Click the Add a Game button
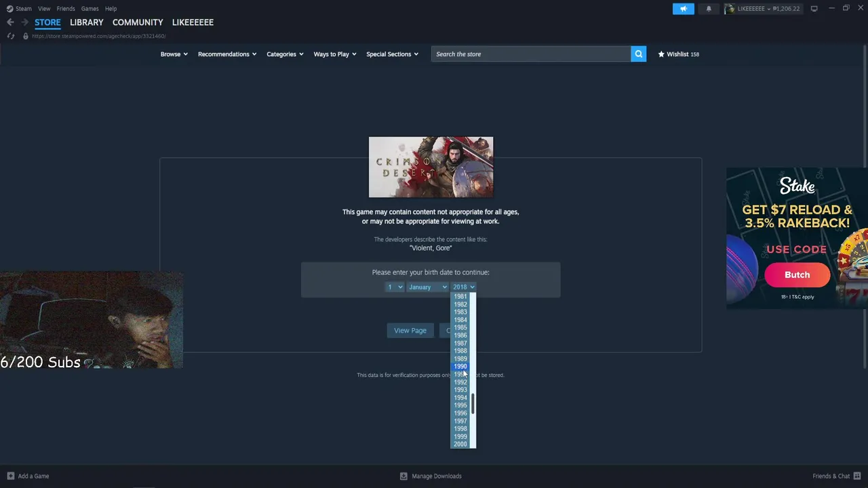The image size is (868, 488). [28, 476]
